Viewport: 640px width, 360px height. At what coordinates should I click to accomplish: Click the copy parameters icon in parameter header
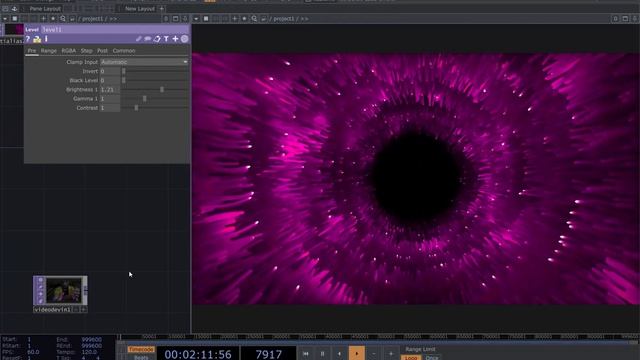[157, 39]
